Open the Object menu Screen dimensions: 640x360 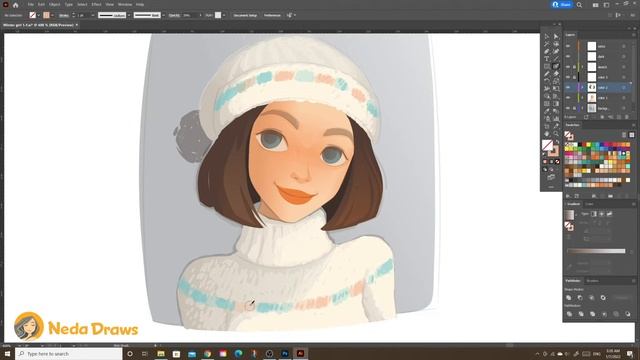click(x=54, y=4)
